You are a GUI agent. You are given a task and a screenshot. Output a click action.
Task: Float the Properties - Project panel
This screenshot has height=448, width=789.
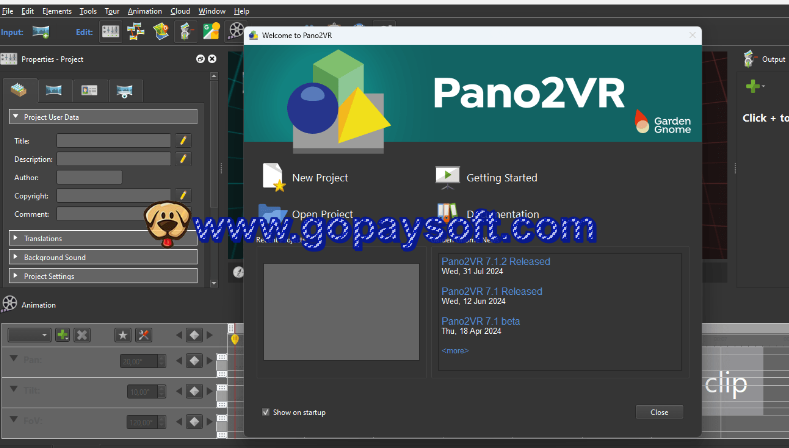coord(200,59)
